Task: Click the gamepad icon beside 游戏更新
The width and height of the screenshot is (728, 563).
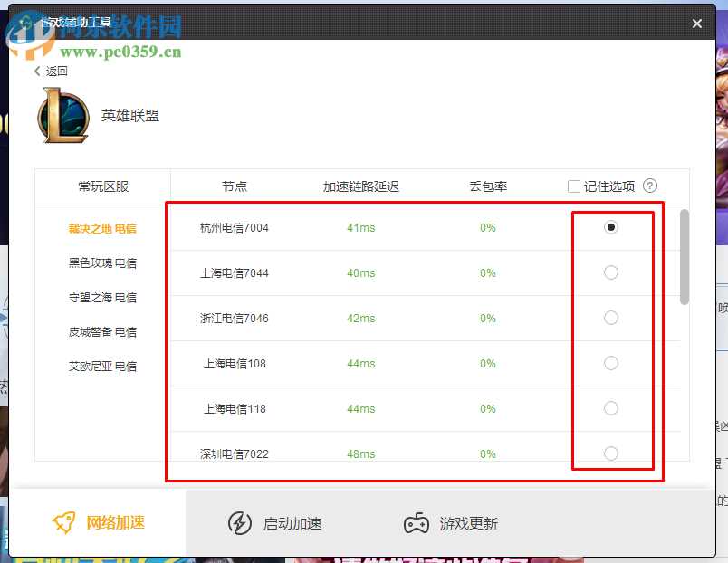Action: tap(417, 522)
